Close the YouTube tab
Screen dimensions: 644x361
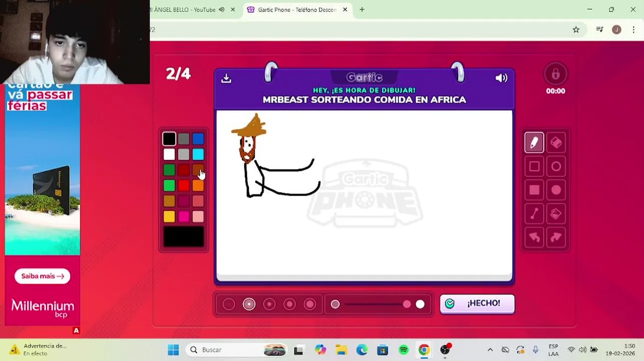233,10
